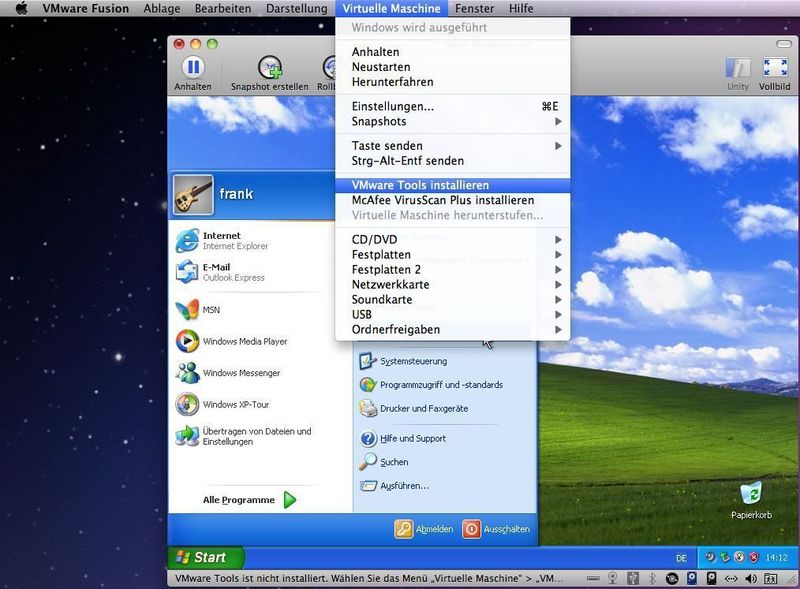This screenshot has width=800, height=589.
Task: Click the blue hard disk status icon
Action: click(x=692, y=578)
